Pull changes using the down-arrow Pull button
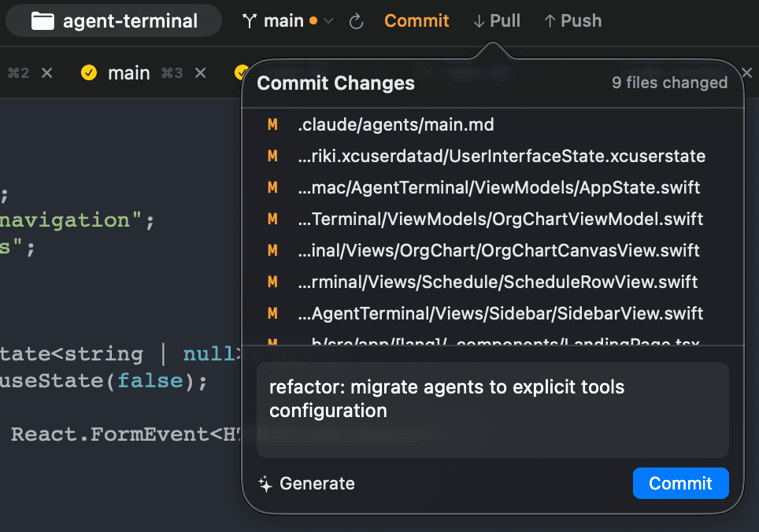Viewport: 759px width, 532px height. coord(497,21)
